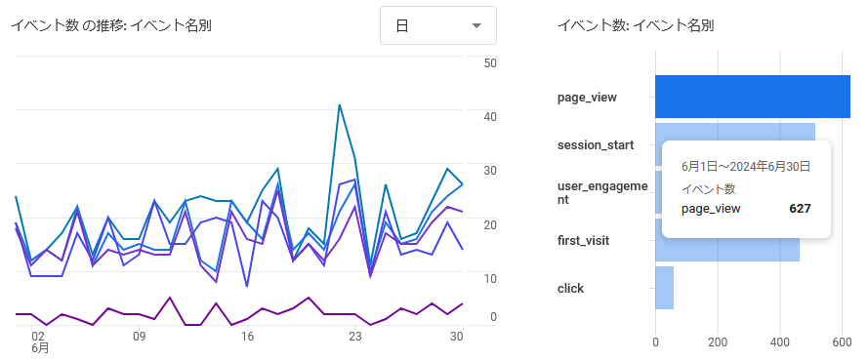
Task: Click the session_start bar left of the tooltip
Action: tap(659, 144)
